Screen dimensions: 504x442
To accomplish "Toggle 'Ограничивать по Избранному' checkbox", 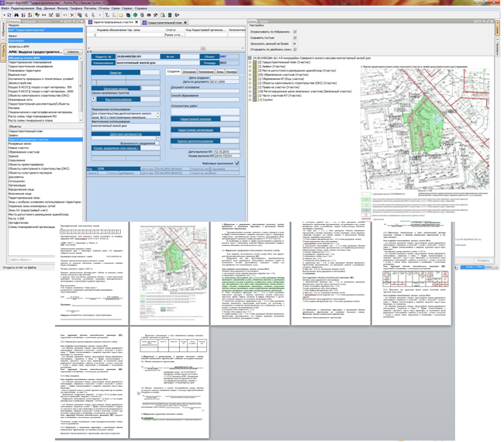I will click(295, 32).
